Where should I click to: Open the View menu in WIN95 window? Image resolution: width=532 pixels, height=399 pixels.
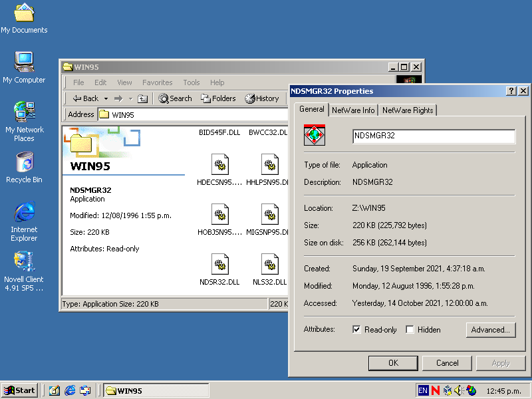coord(124,82)
